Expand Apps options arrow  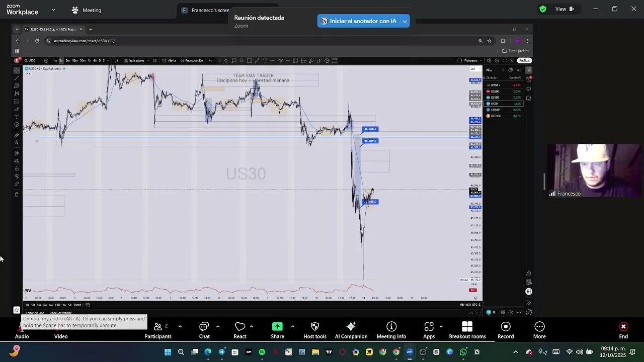(x=441, y=327)
